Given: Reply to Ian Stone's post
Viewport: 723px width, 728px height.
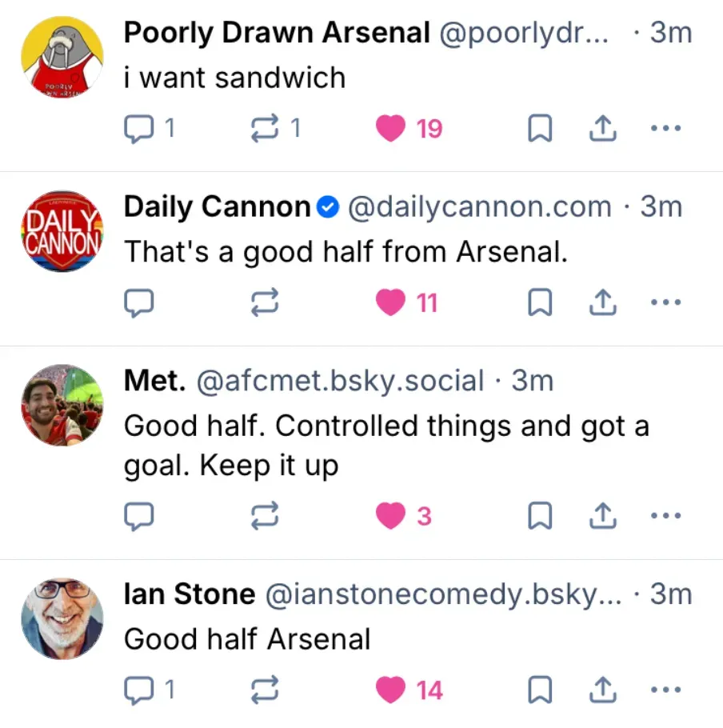Looking at the screenshot, I should click(x=140, y=690).
